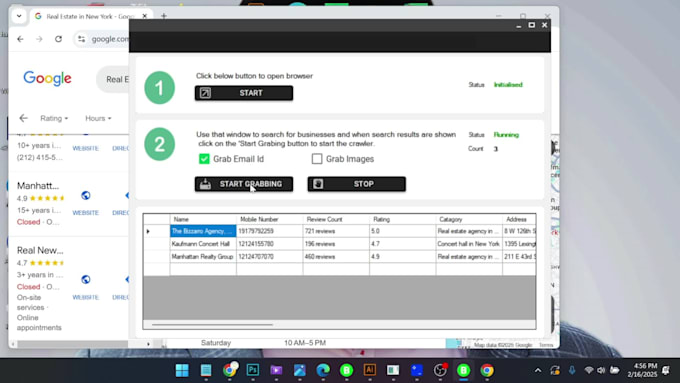Click mobile number 12124707070 cell
Image resolution: width=680 pixels, height=383 pixels.
(269, 256)
